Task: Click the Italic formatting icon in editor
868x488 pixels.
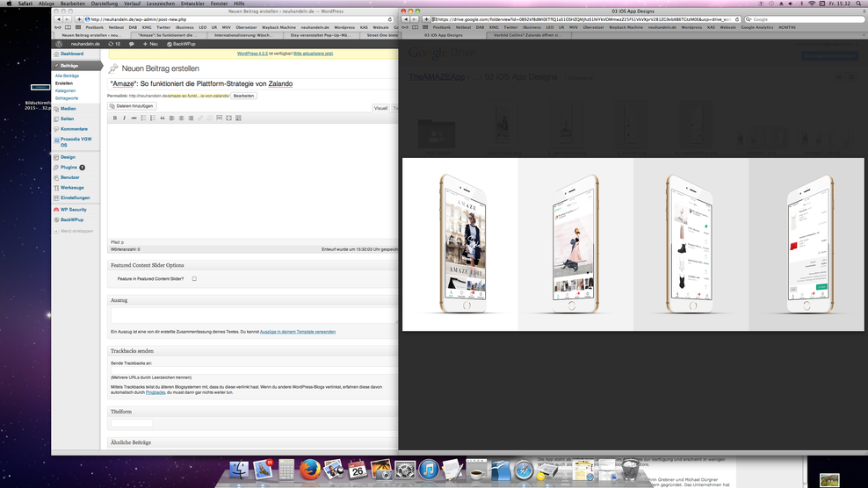Action: tap(124, 118)
